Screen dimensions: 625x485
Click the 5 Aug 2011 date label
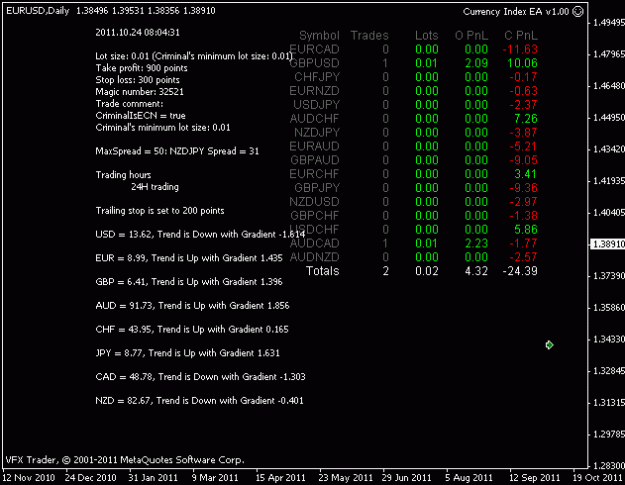tap(469, 477)
